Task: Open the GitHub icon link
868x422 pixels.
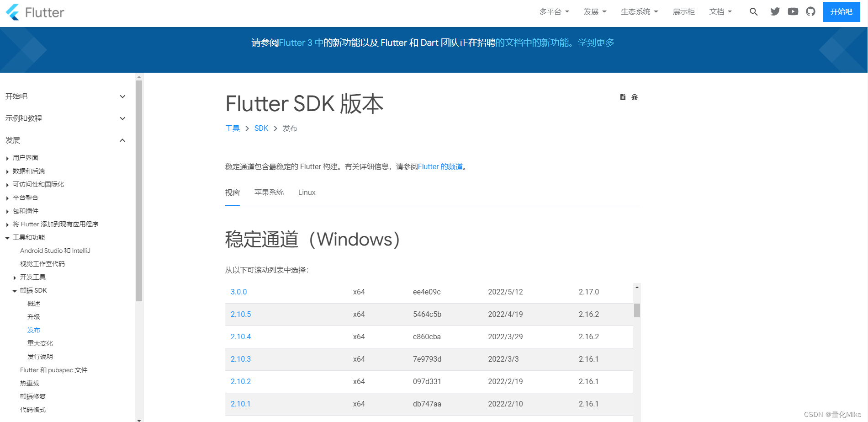Action: tap(811, 12)
